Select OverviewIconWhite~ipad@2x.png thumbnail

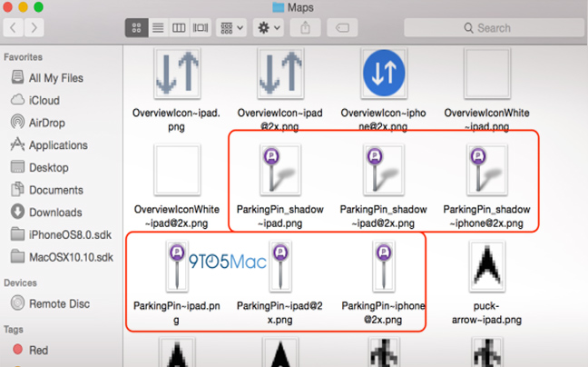(177, 170)
